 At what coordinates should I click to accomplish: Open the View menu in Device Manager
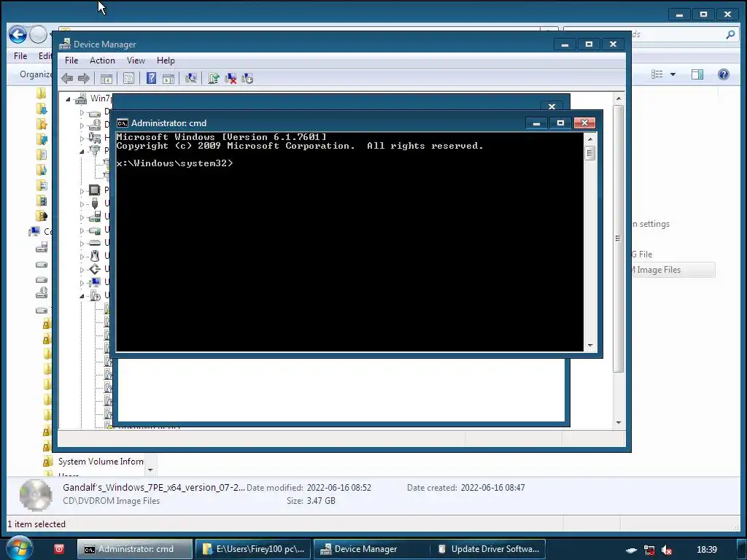[x=136, y=61]
